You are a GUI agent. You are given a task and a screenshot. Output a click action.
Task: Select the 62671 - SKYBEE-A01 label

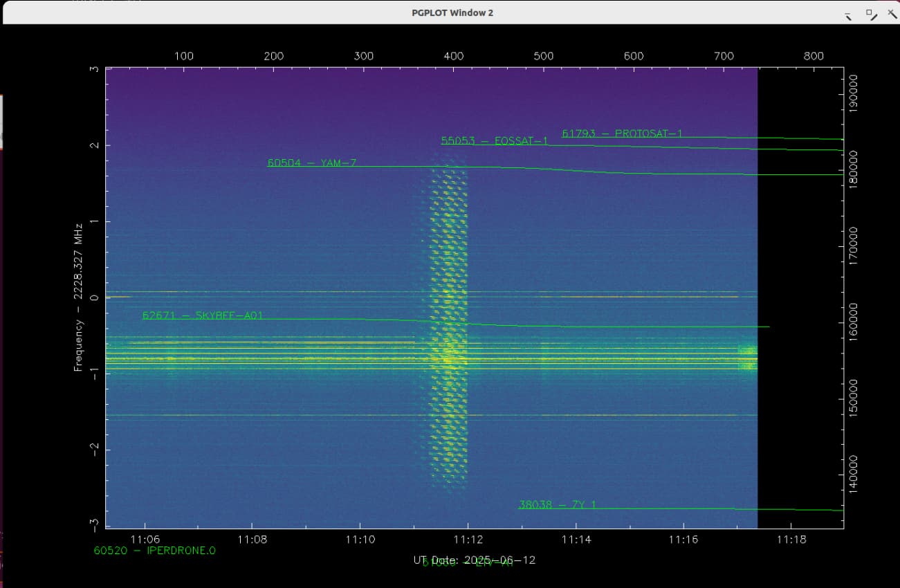click(x=202, y=315)
